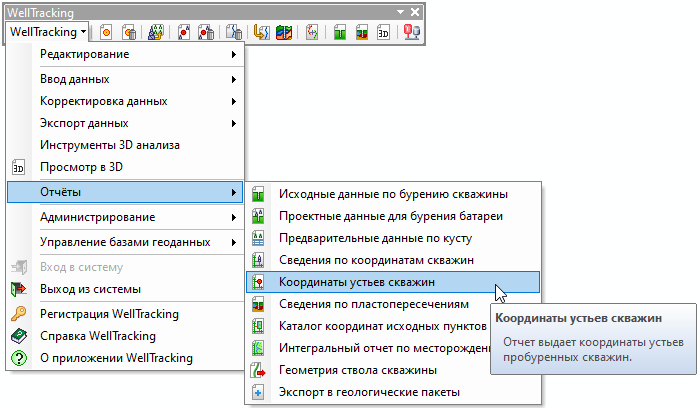Open the WellTracking toolbar dropdown menu

pos(48,32)
